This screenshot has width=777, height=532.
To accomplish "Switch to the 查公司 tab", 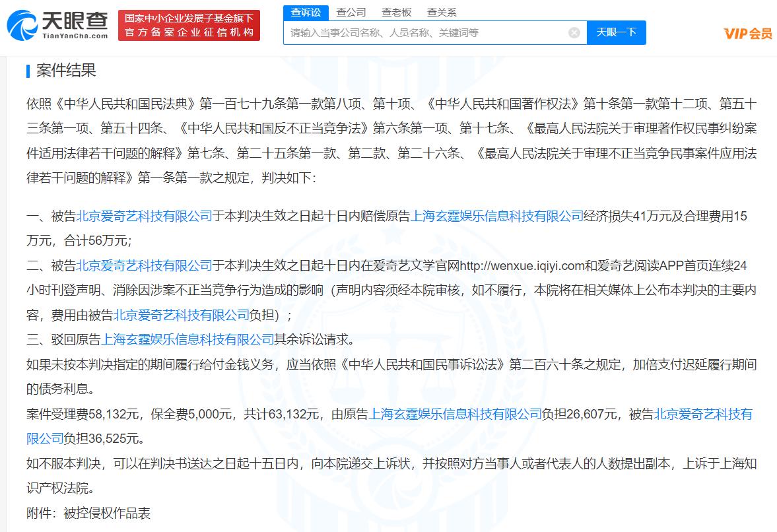I will (x=351, y=13).
